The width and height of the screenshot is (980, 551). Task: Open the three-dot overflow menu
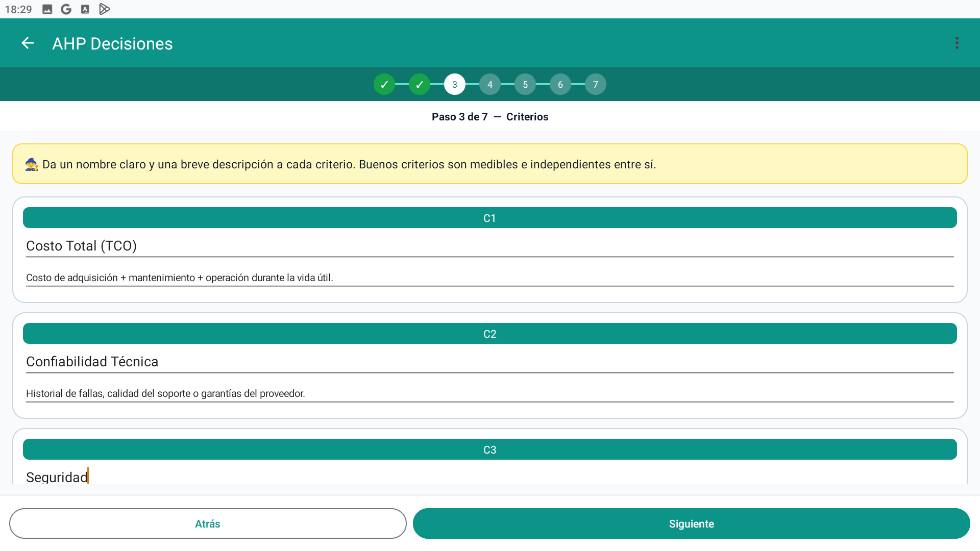pyautogui.click(x=957, y=43)
